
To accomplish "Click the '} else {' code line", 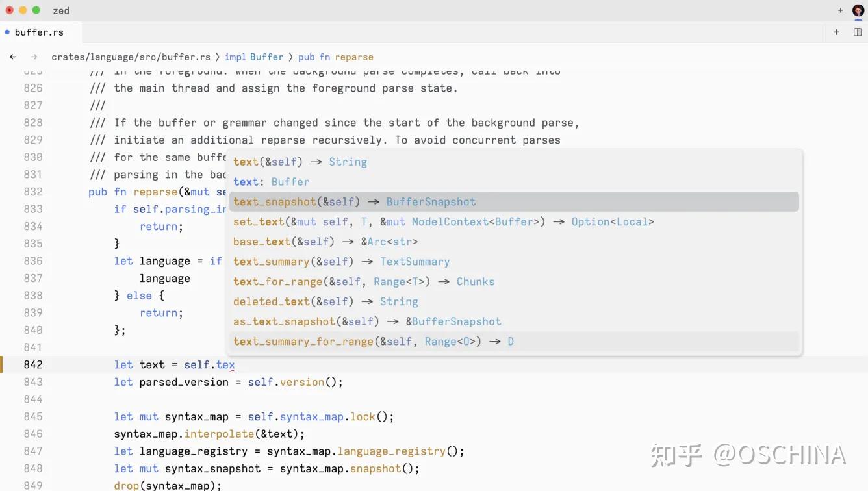I will coord(139,296).
